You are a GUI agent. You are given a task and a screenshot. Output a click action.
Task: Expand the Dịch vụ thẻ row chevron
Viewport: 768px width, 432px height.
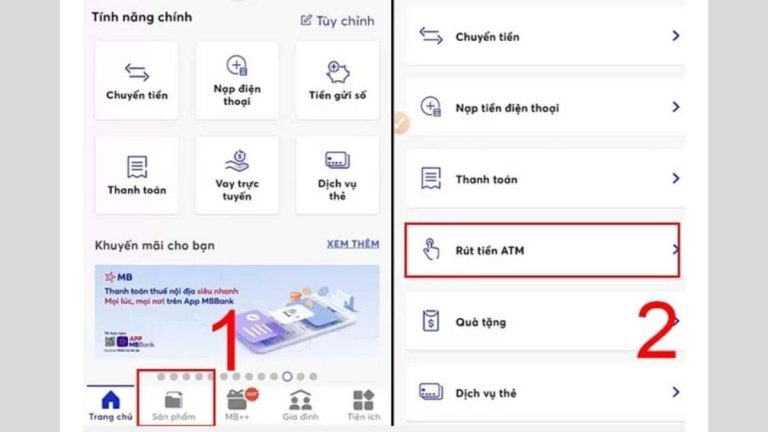(675, 392)
